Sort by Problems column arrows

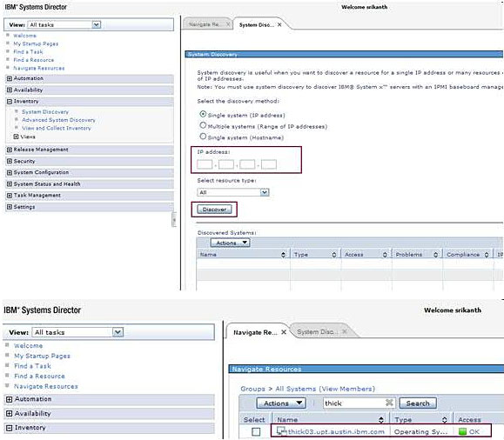pos(435,255)
